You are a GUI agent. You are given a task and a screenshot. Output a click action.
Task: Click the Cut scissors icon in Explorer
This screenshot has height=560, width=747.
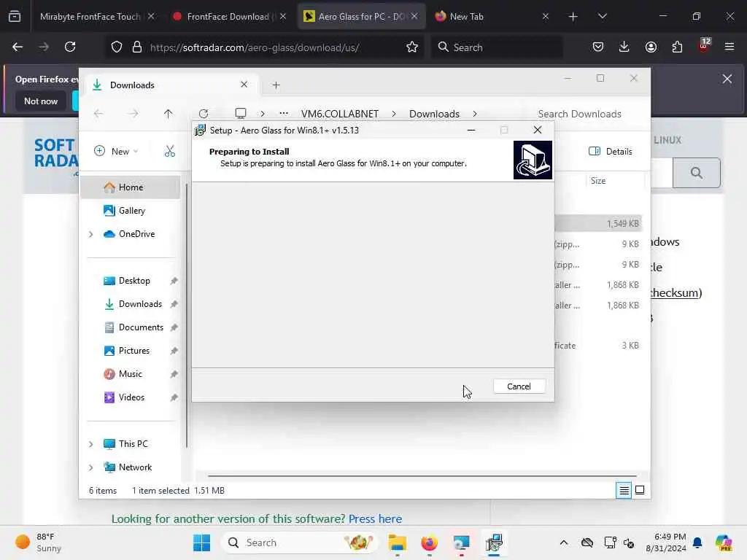169,152
